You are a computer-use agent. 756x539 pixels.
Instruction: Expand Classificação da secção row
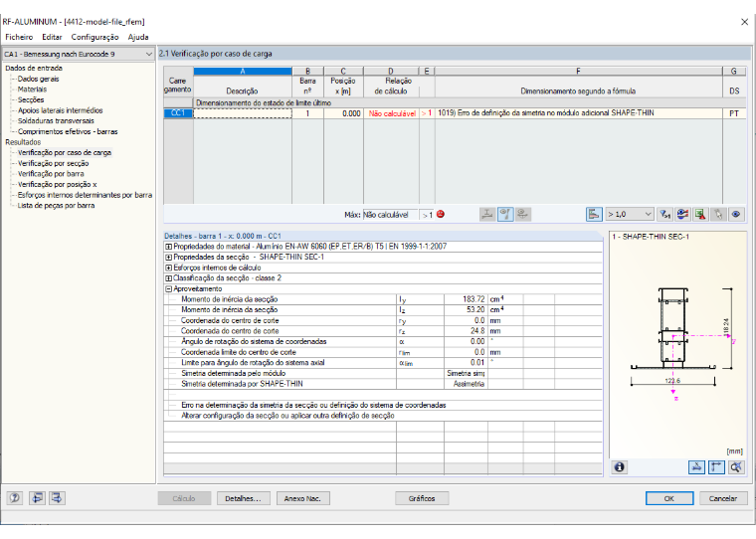(169, 278)
